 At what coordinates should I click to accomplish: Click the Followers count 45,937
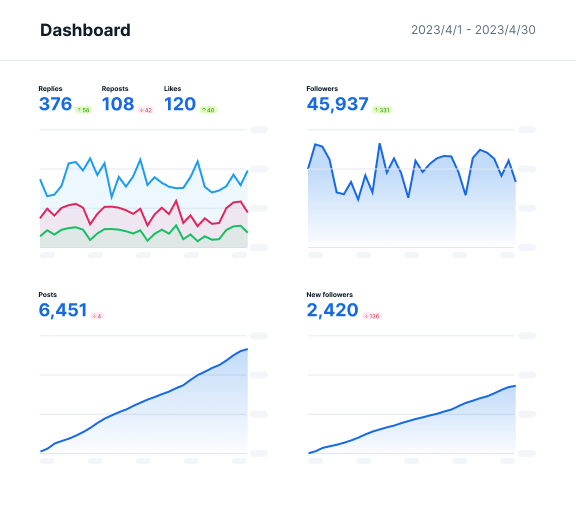point(338,104)
